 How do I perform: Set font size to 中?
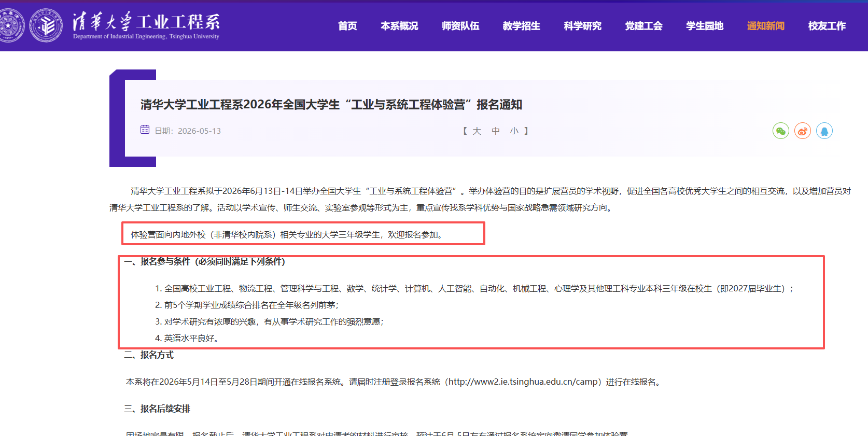(x=496, y=131)
